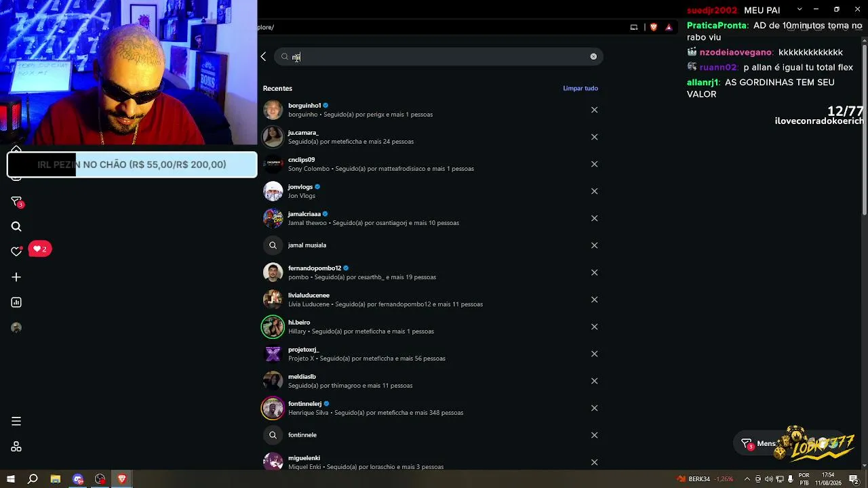Open fontinnelerj profile avatar
The height and width of the screenshot is (488, 868).
pos(273,408)
